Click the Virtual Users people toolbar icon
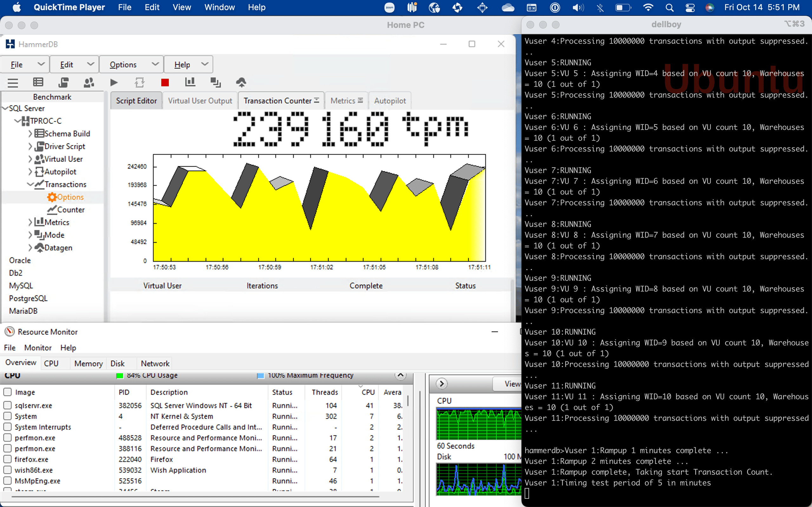Image resolution: width=812 pixels, height=507 pixels. point(88,82)
